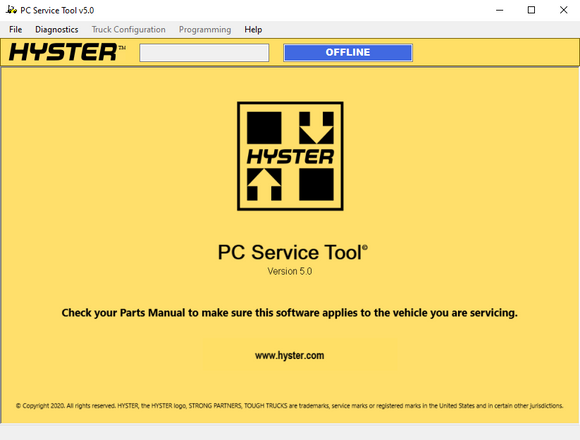Open the Help menu
This screenshot has width=580, height=440.
tap(253, 30)
